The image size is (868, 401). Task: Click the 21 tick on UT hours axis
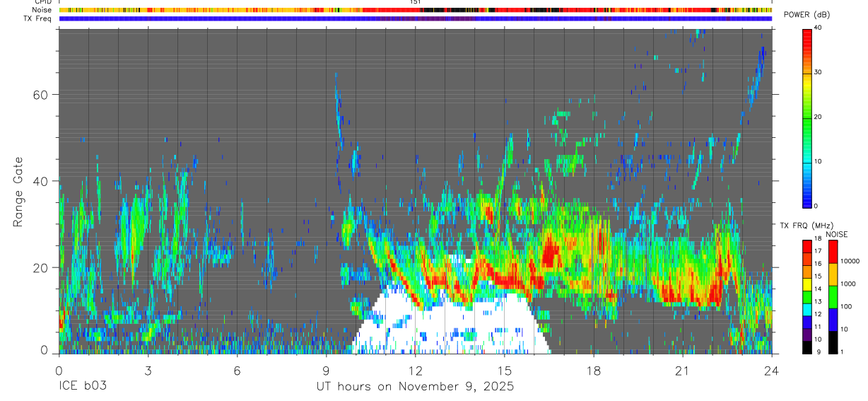pyautogui.click(x=682, y=371)
